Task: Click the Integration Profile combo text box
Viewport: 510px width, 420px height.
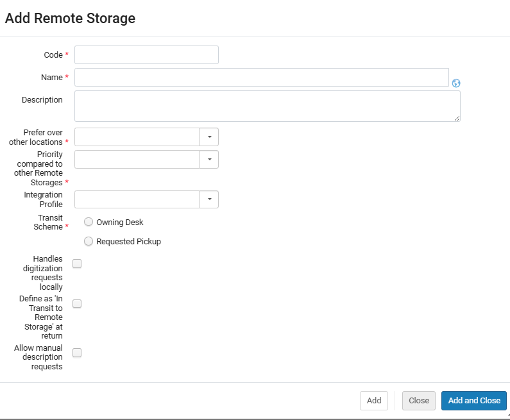Action: pos(137,200)
